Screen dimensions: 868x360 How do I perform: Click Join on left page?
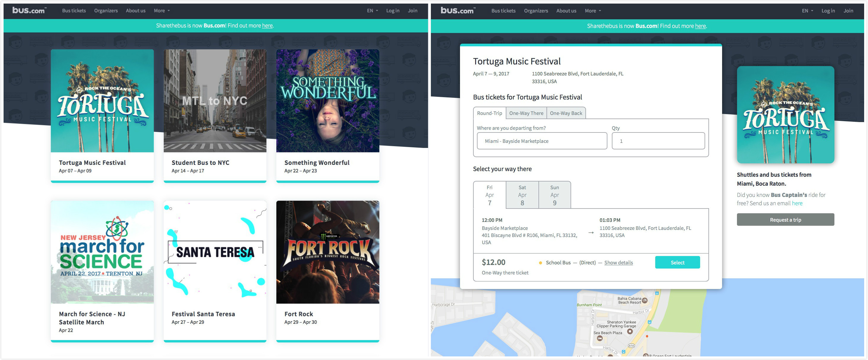click(x=412, y=11)
